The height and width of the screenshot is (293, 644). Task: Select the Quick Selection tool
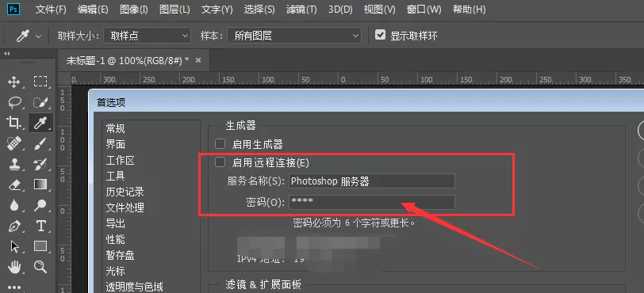click(40, 102)
